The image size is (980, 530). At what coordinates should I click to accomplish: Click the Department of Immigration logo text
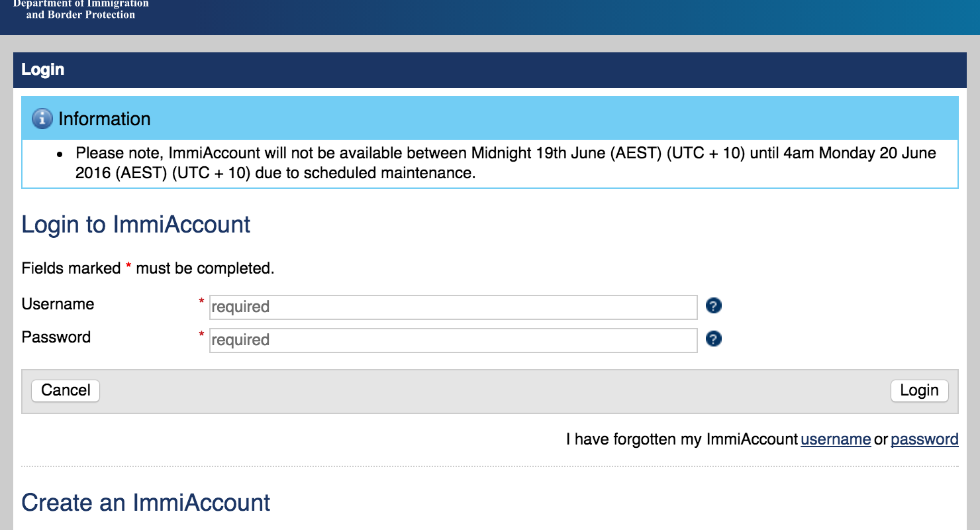click(x=81, y=9)
